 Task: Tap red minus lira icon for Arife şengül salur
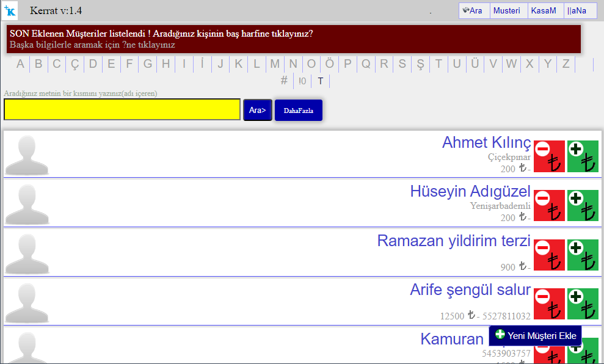pos(549,304)
